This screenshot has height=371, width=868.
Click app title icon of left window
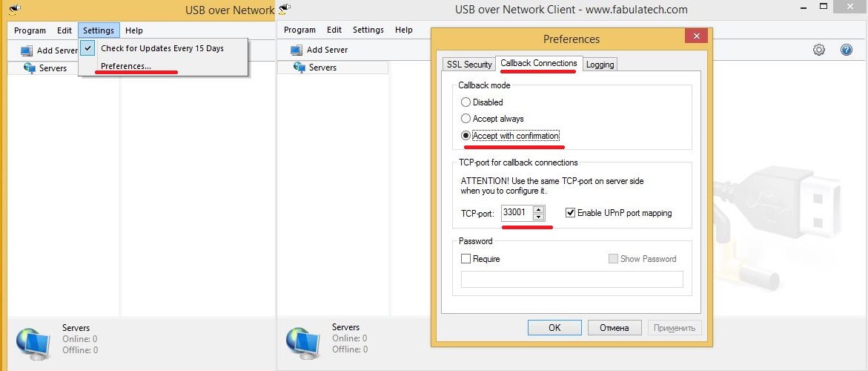point(16,8)
